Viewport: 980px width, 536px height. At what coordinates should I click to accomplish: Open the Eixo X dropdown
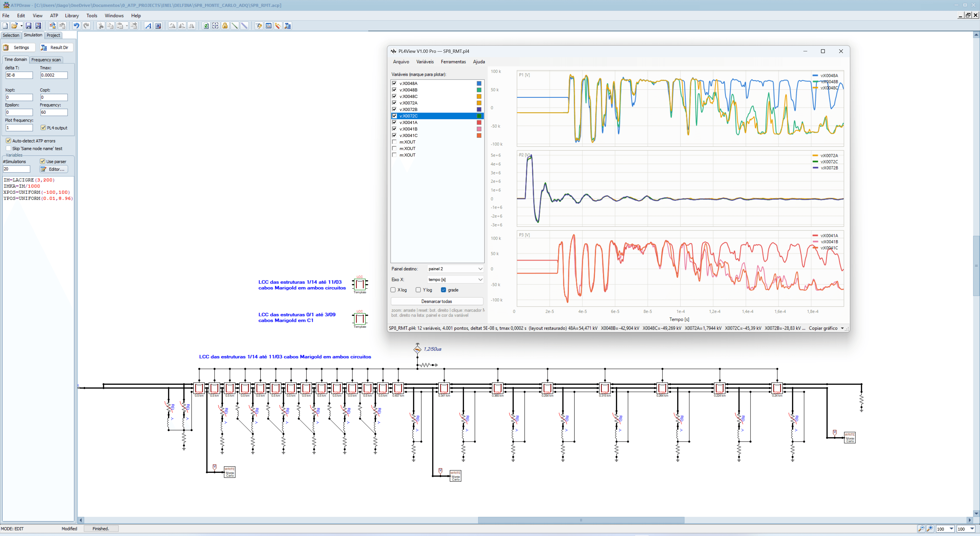[x=455, y=279]
